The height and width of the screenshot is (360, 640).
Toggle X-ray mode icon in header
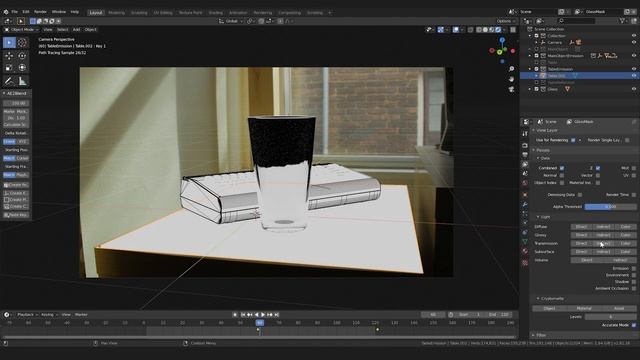pos(471,29)
